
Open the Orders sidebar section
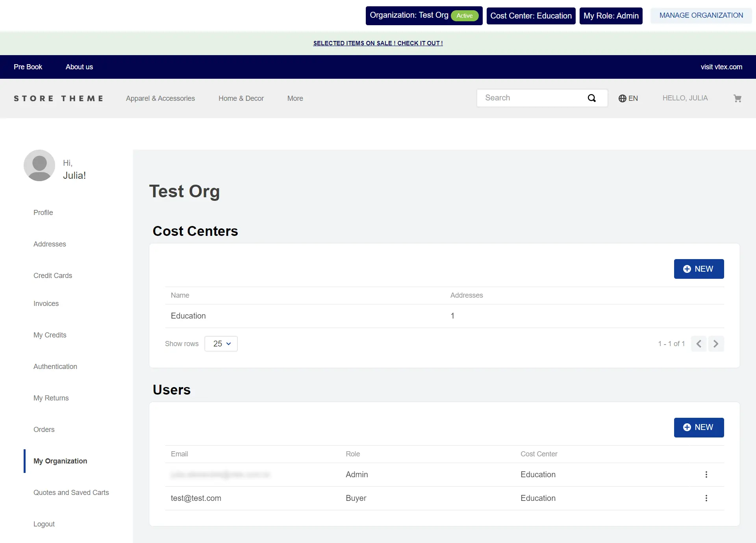(x=44, y=430)
